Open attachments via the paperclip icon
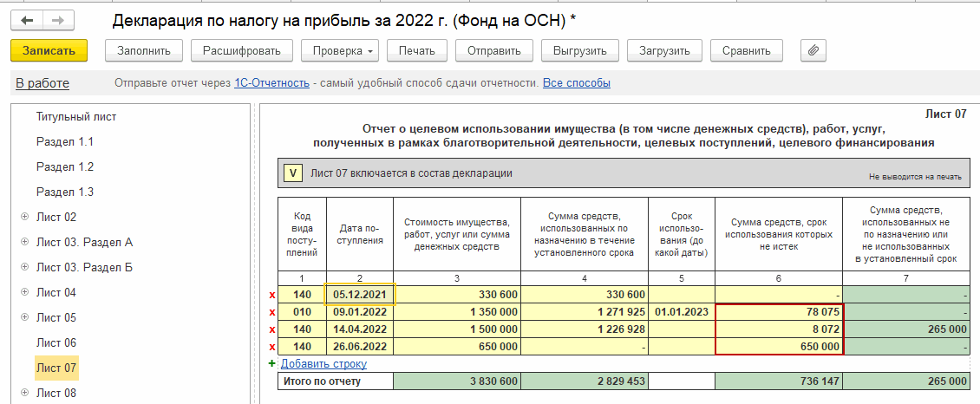This screenshot has width=980, height=404. [x=813, y=50]
